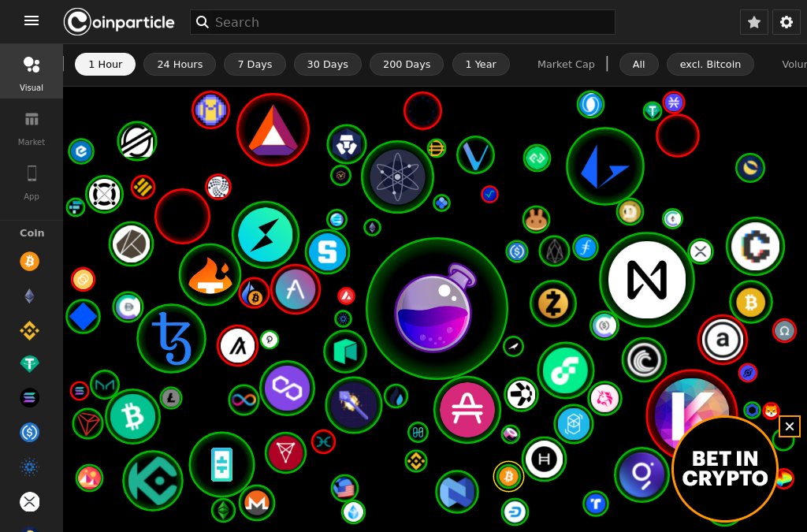Click the TRON red triangle bubble

tap(87, 423)
